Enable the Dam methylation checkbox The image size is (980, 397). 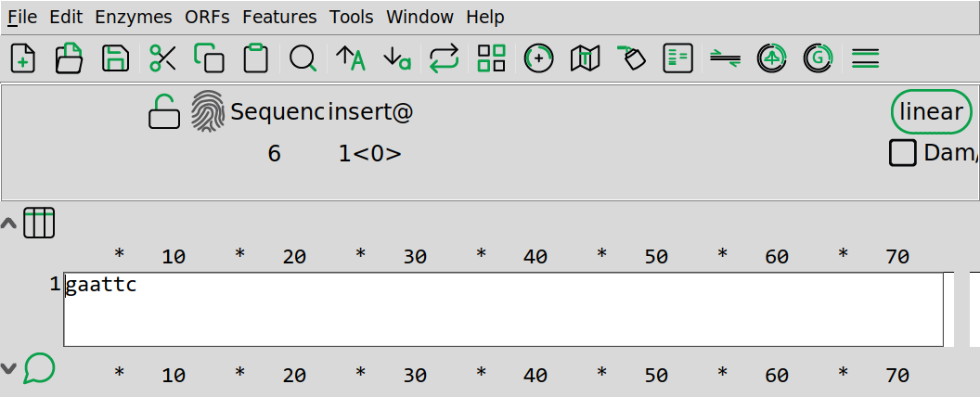902,153
